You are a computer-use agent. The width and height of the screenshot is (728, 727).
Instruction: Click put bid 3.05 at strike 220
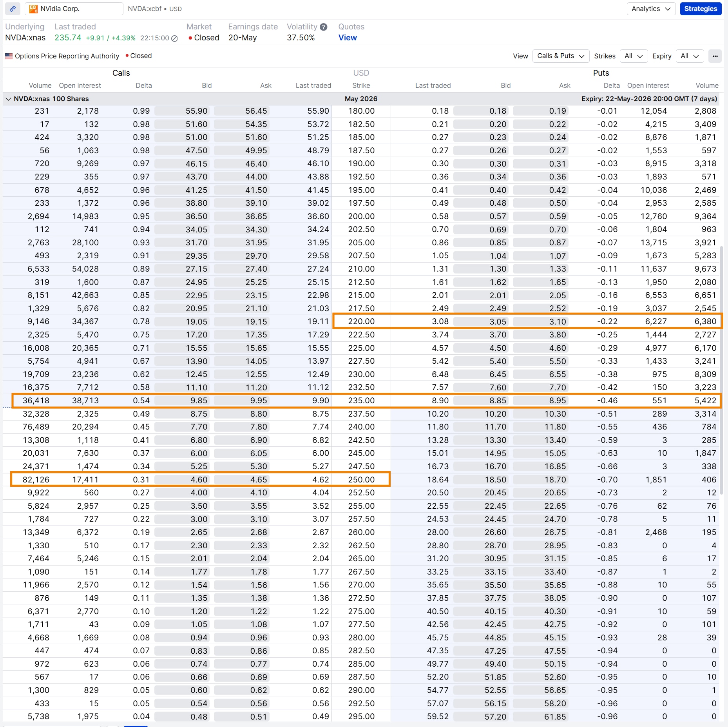481,321
